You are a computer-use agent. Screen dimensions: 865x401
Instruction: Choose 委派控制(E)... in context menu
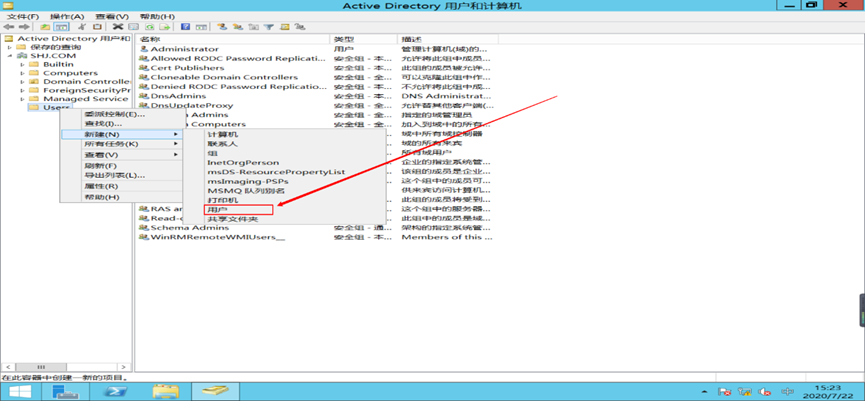tap(122, 114)
